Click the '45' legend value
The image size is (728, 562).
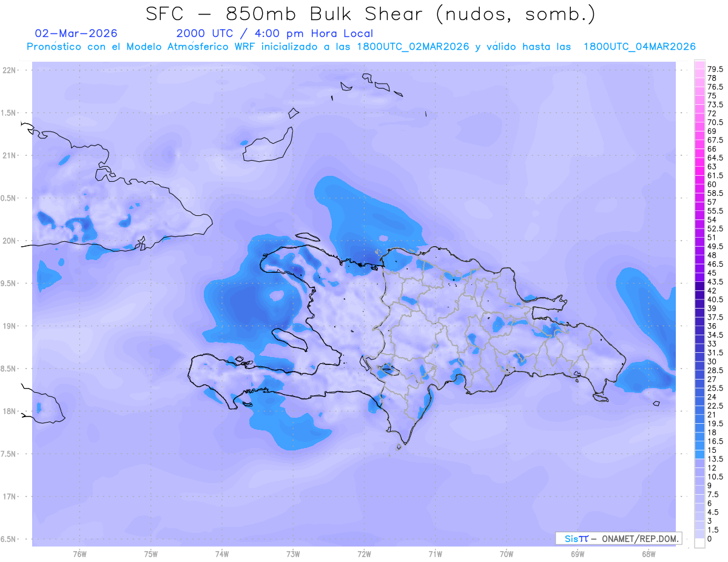coord(712,273)
